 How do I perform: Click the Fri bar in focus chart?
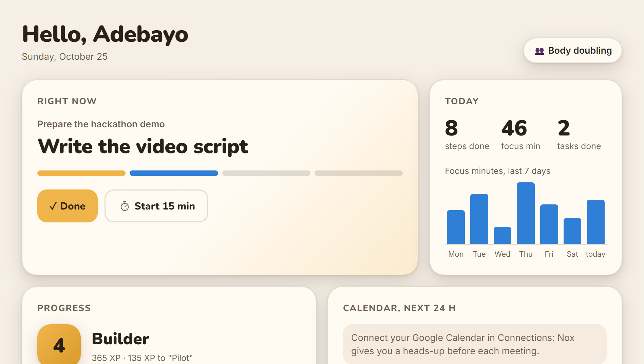point(549,224)
